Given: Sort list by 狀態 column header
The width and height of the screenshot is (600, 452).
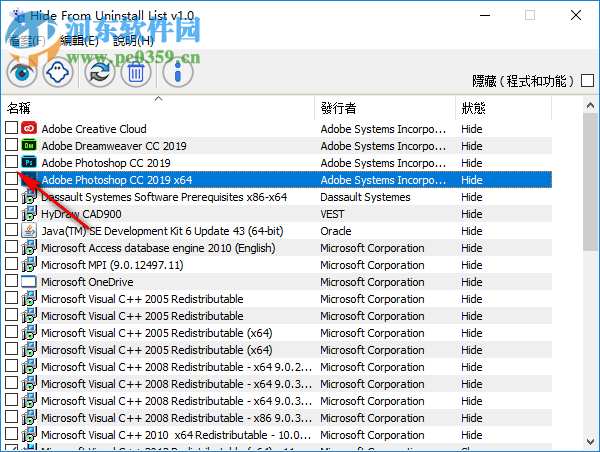Looking at the screenshot, I should [x=504, y=108].
